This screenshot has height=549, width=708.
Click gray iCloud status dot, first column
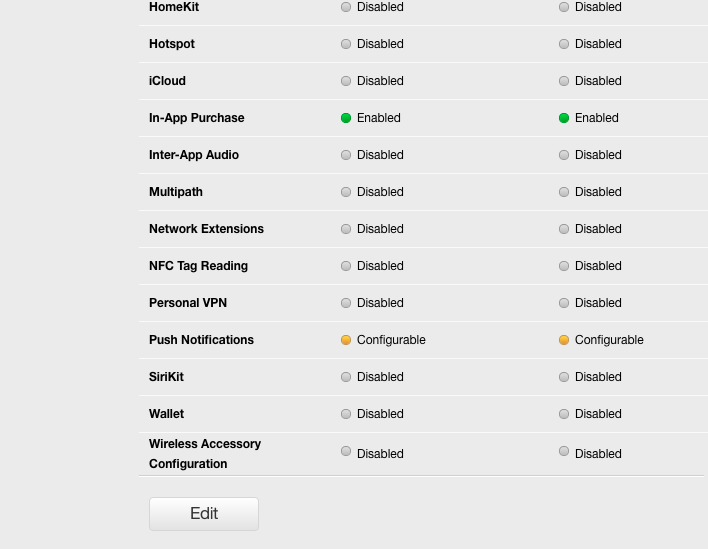coord(346,81)
